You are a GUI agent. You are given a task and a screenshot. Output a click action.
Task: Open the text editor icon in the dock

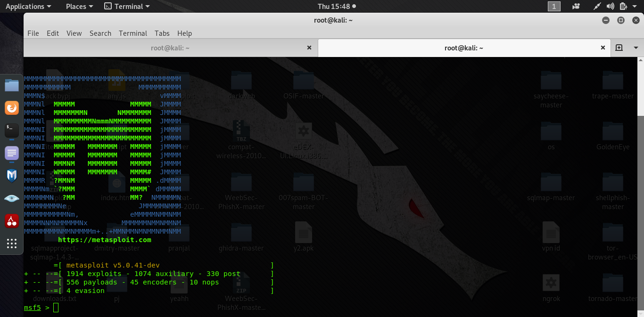tap(11, 153)
